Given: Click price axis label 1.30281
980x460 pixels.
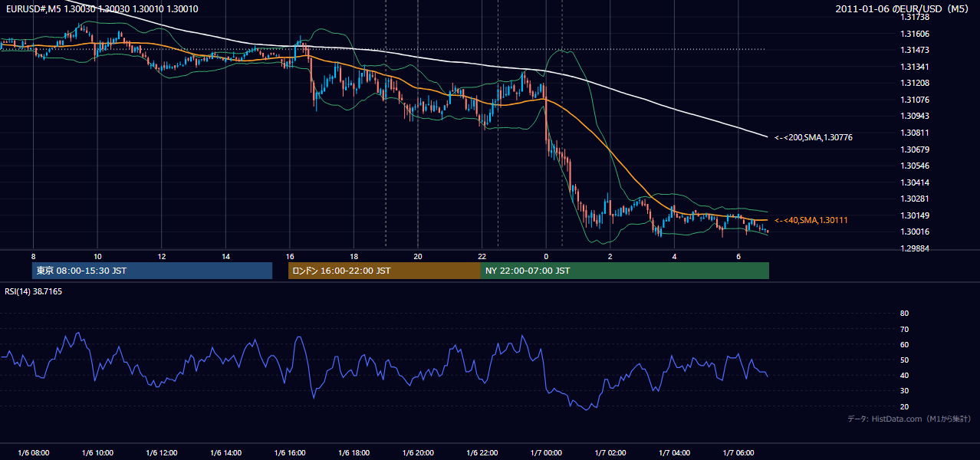Looking at the screenshot, I should click(x=914, y=199).
